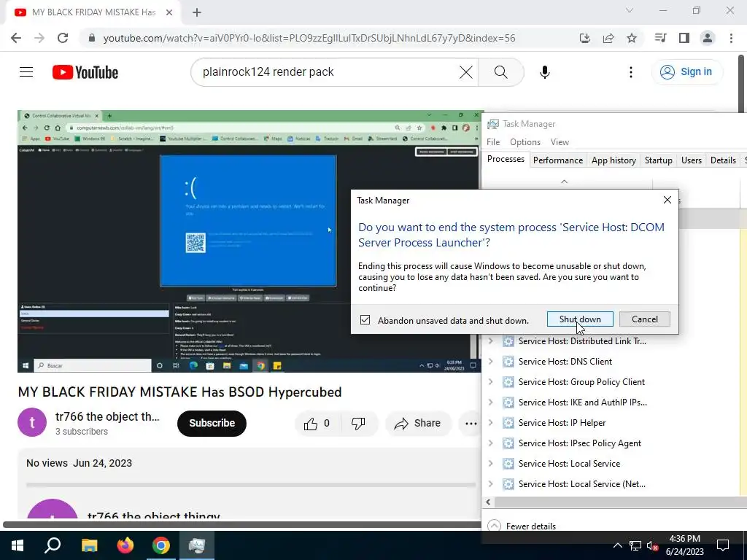Share the video
This screenshot has width=747, height=560.
[418, 424]
